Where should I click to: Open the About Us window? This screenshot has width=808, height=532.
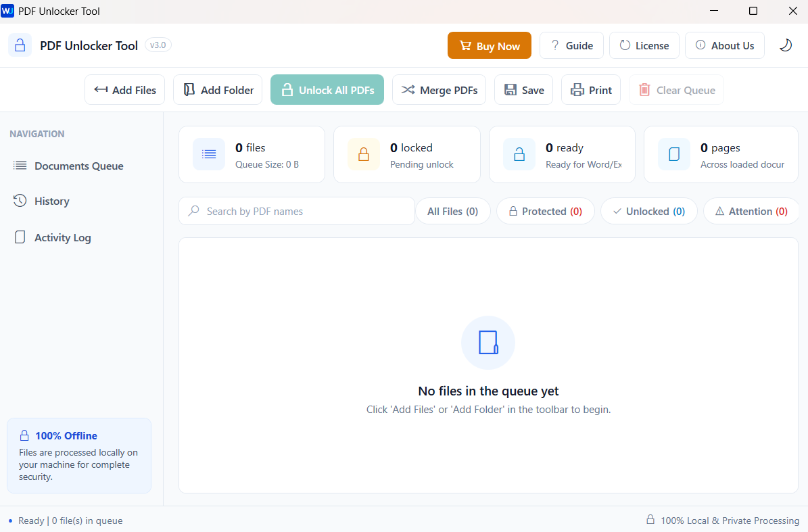(x=725, y=45)
